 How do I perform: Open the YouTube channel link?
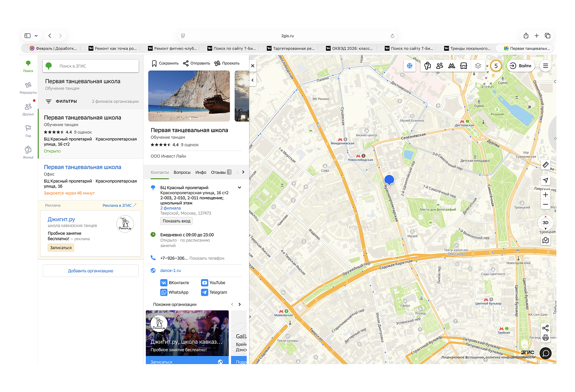coord(214,283)
